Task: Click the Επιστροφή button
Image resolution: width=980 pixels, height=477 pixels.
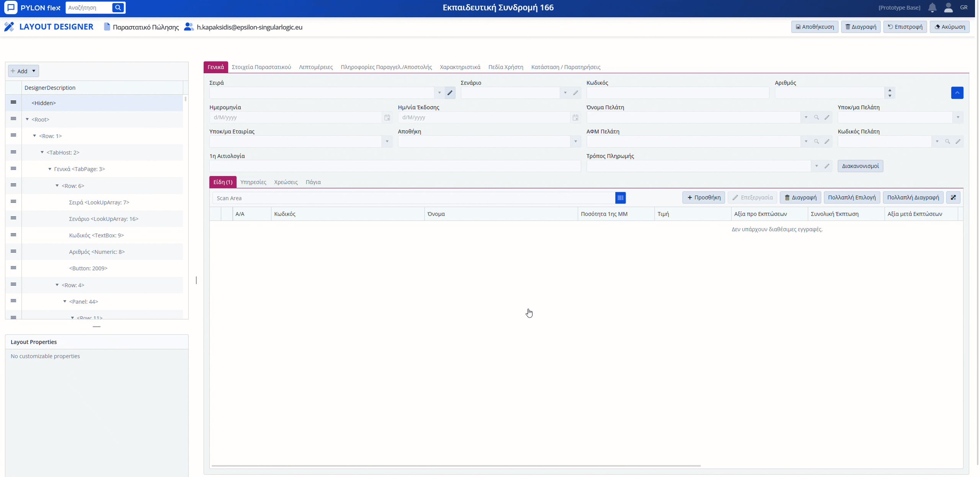Action: [x=905, y=27]
